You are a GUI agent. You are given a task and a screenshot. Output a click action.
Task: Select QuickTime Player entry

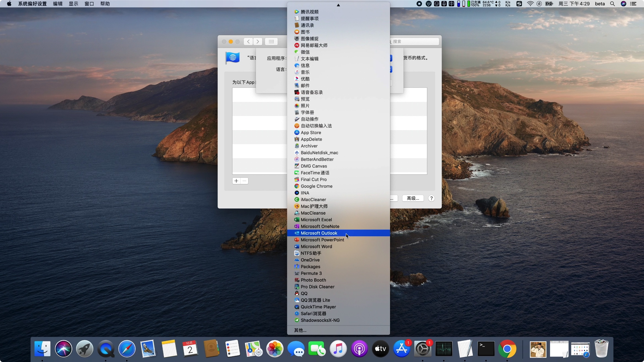point(338,307)
